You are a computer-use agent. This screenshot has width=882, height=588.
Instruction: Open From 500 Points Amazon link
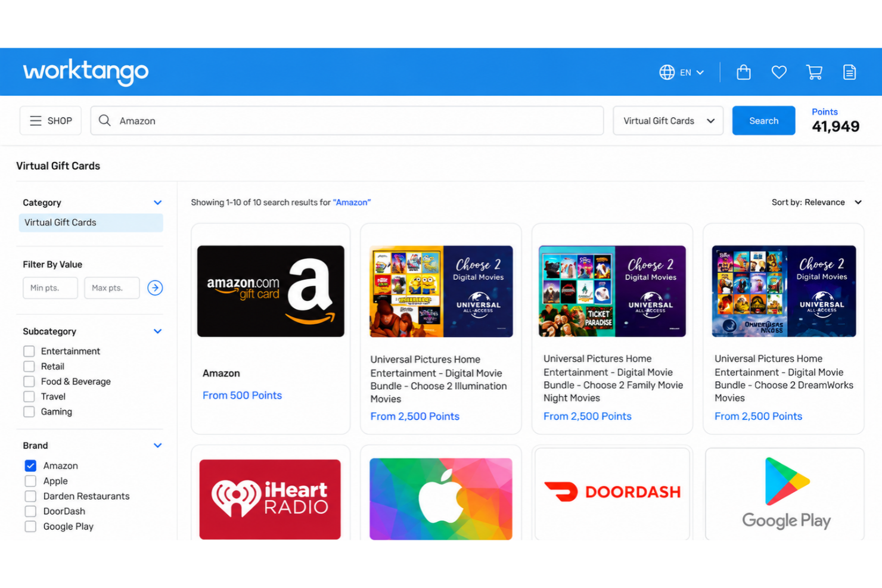click(x=242, y=395)
